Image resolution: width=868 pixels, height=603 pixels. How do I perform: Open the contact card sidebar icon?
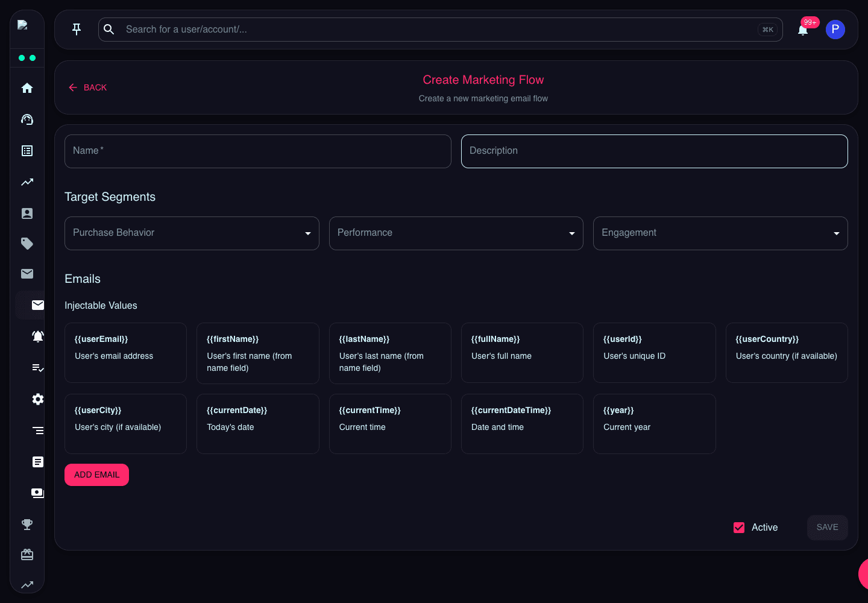coord(27,213)
